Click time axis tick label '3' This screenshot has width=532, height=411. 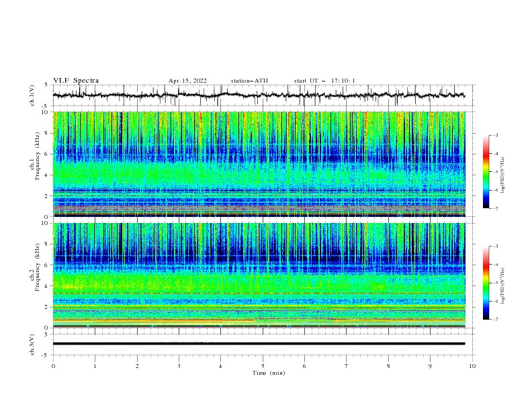[179, 366]
